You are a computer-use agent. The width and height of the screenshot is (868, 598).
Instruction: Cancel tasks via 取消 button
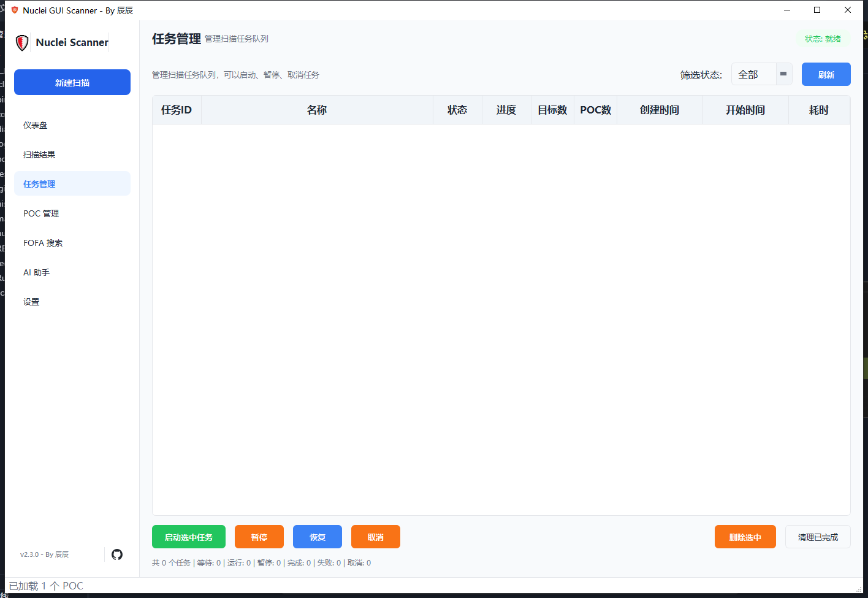click(x=375, y=536)
